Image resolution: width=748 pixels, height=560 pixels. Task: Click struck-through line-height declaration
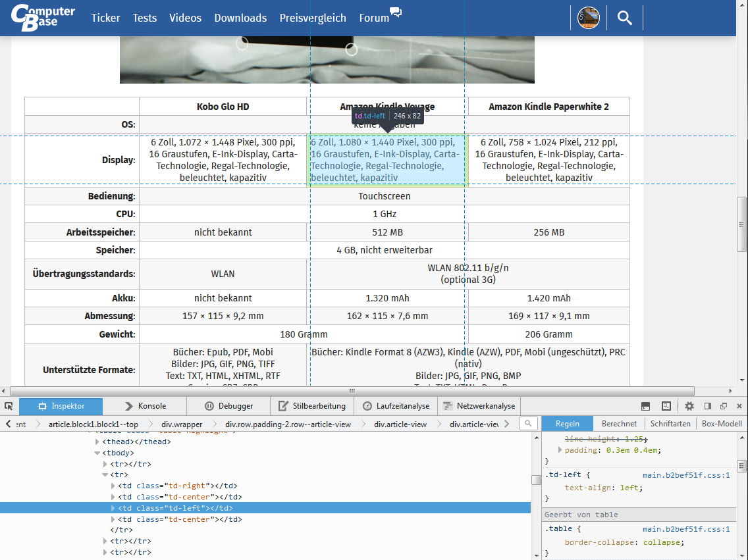(x=606, y=438)
